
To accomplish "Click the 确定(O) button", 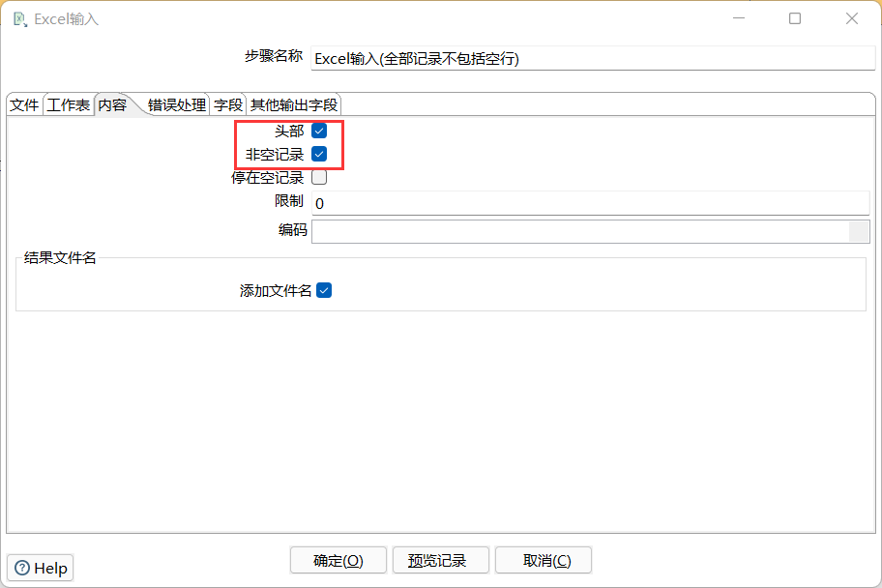I will [x=338, y=559].
